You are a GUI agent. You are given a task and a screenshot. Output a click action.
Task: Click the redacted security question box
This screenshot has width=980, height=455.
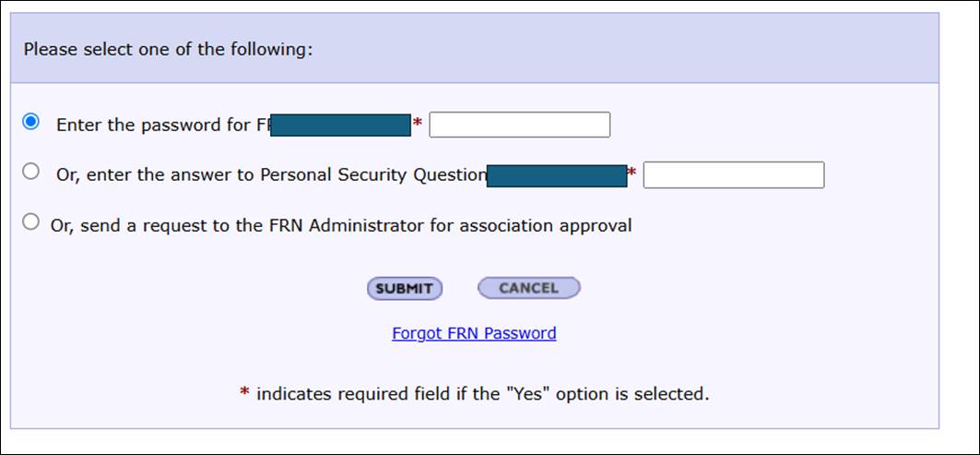pyautogui.click(x=556, y=175)
